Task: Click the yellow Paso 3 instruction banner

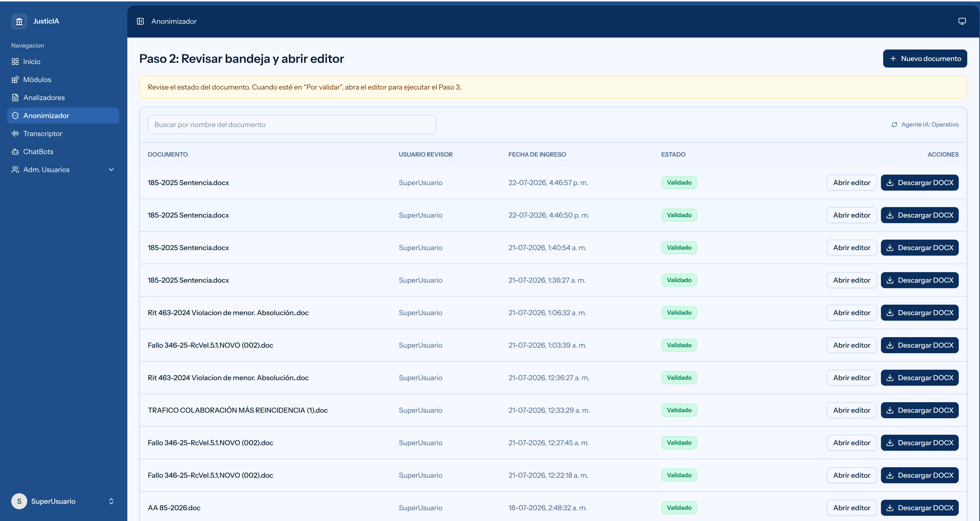Action: click(553, 87)
